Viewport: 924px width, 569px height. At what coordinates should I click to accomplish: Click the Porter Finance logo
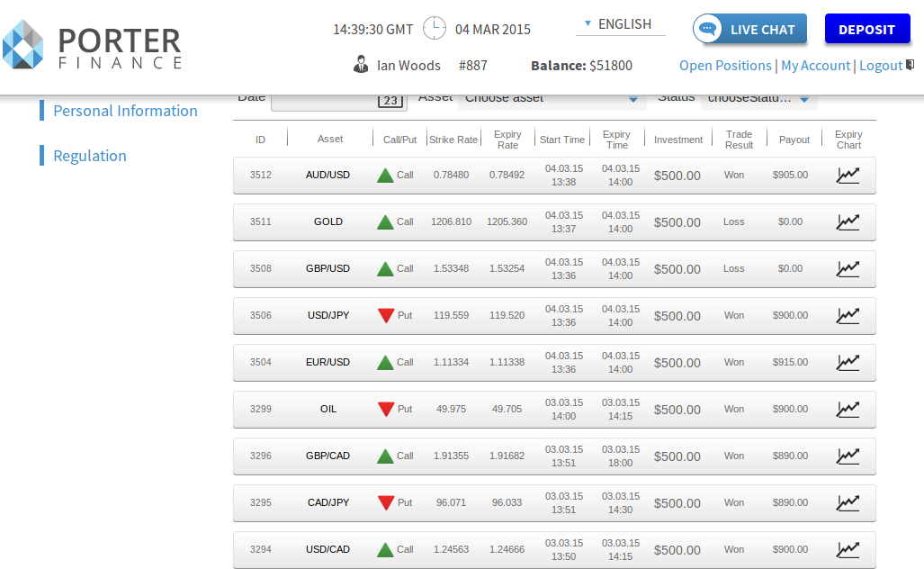tap(92, 45)
